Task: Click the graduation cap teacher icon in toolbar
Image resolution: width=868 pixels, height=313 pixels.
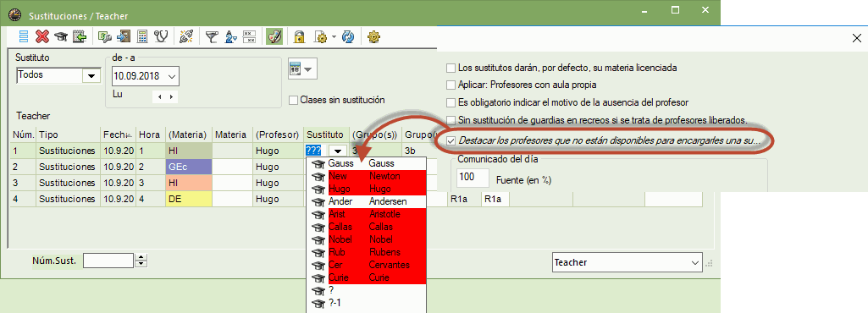Action: [x=60, y=36]
